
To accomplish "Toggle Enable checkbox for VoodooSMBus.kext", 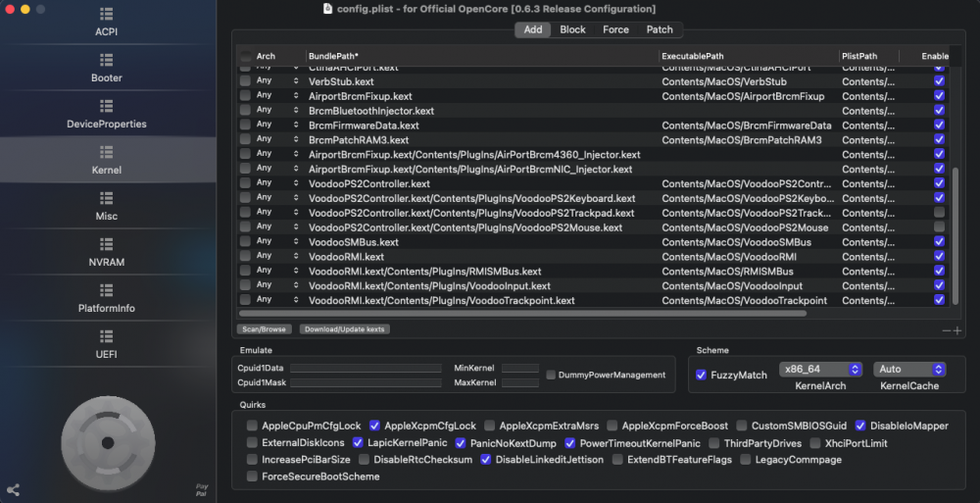I will (939, 241).
